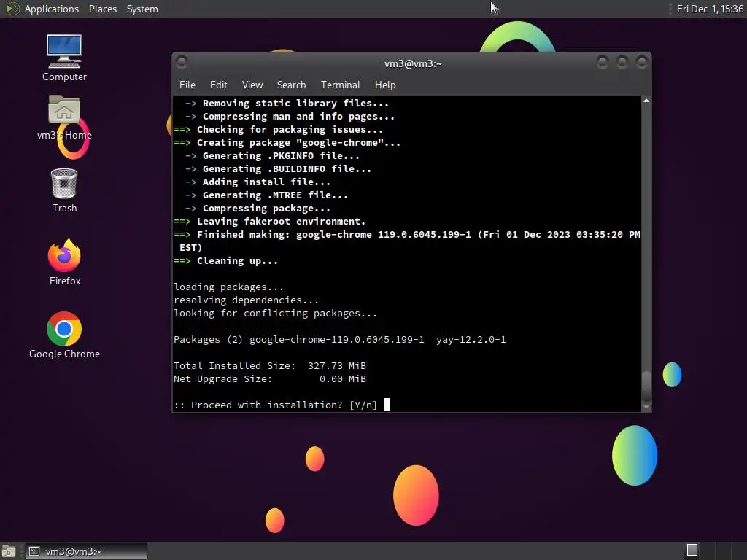Click the show desktop icon in bottom panel
Screen dimensions: 747x560
[x=9, y=551]
